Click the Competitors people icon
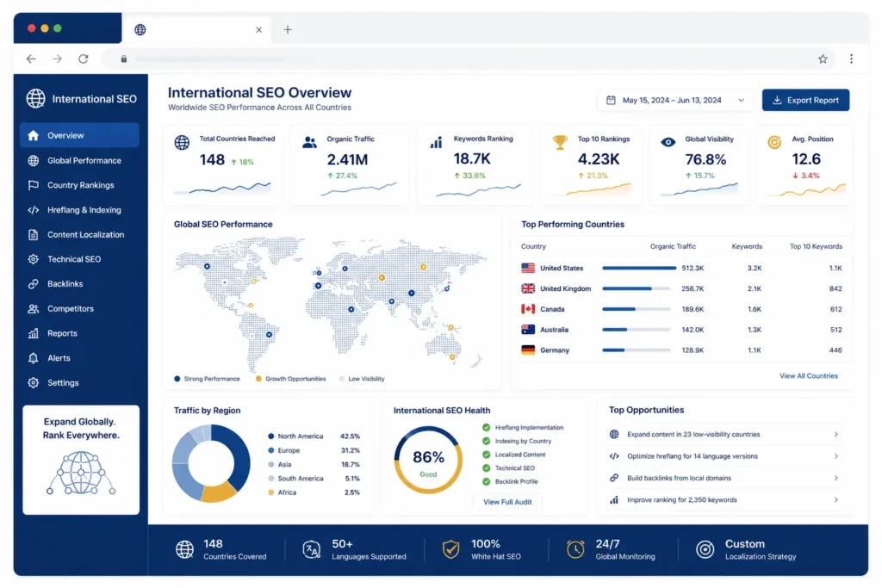The width and height of the screenshot is (882, 588). coord(34,308)
